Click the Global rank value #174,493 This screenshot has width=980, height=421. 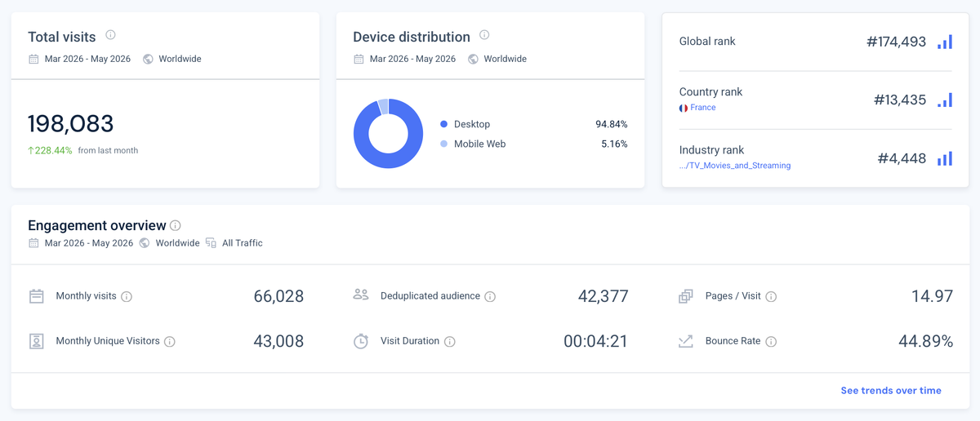pyautogui.click(x=897, y=42)
